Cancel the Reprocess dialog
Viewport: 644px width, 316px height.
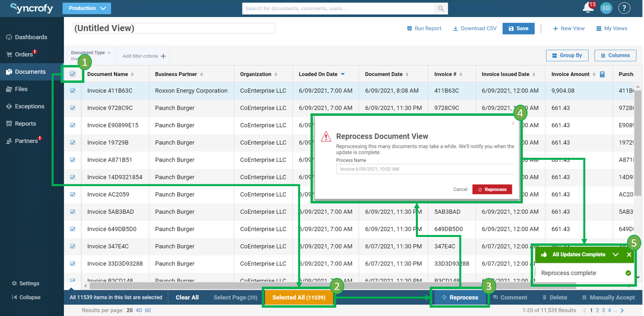point(460,190)
